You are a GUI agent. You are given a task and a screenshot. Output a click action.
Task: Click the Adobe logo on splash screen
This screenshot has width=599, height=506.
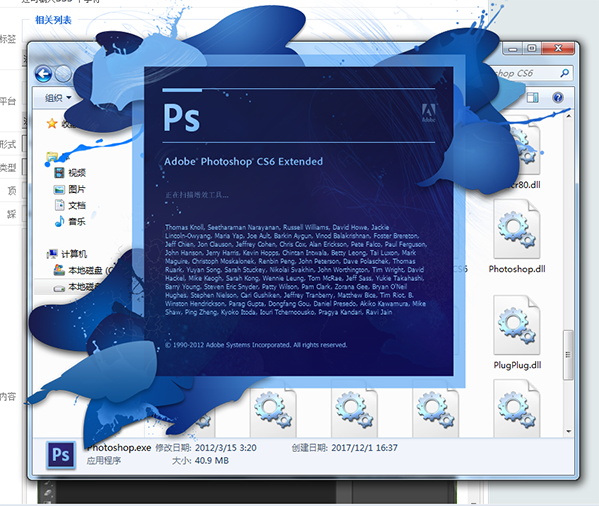pyautogui.click(x=428, y=113)
